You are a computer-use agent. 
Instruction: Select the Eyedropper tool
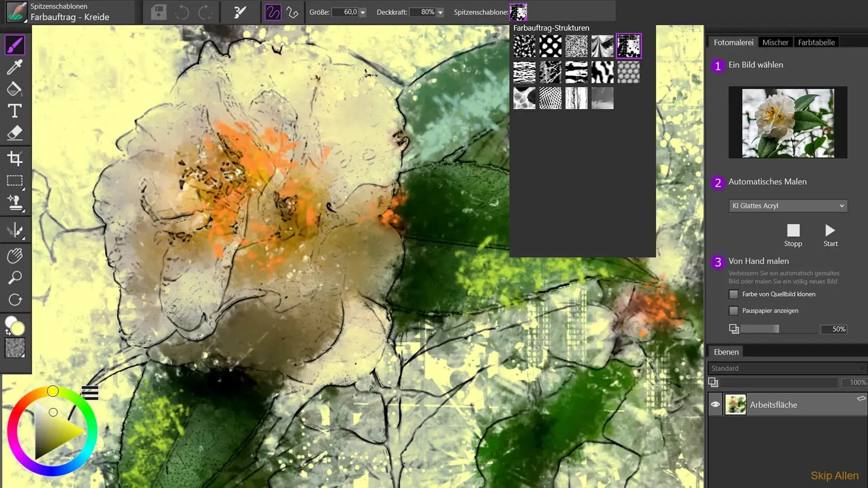(x=15, y=67)
